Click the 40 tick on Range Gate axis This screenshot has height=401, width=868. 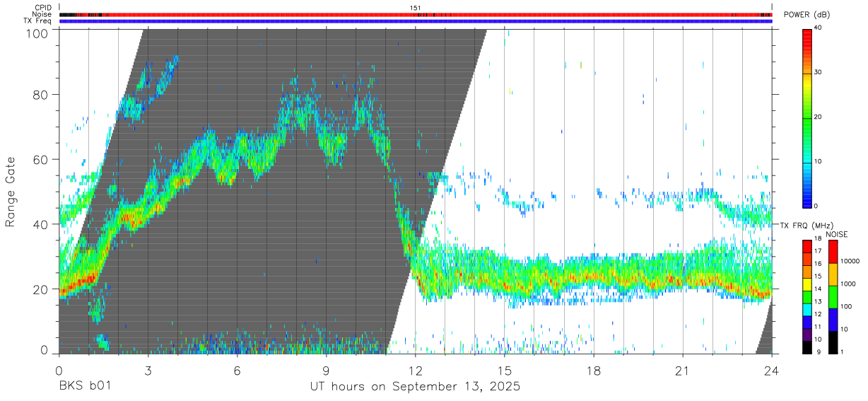coord(41,224)
